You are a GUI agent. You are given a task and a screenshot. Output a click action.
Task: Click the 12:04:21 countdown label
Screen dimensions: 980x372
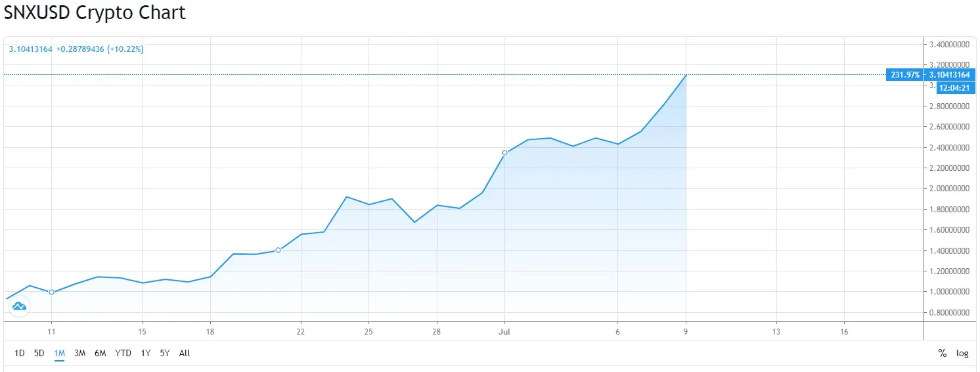tap(955, 87)
